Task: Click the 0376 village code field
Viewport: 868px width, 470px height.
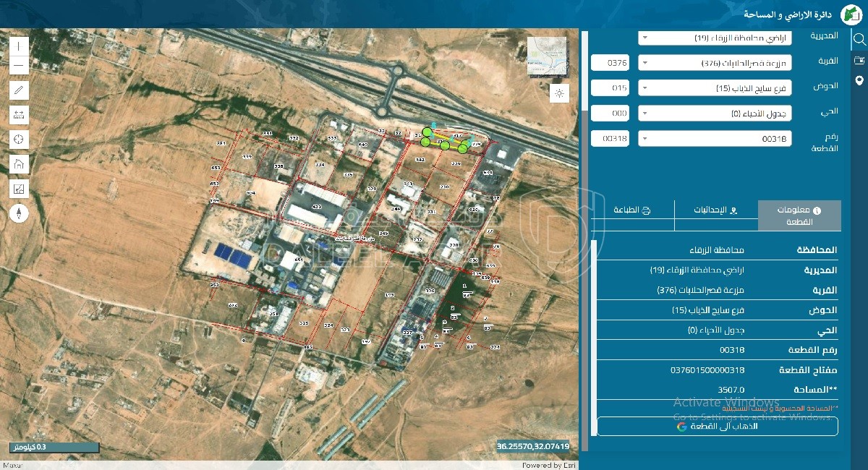Action: (x=610, y=63)
